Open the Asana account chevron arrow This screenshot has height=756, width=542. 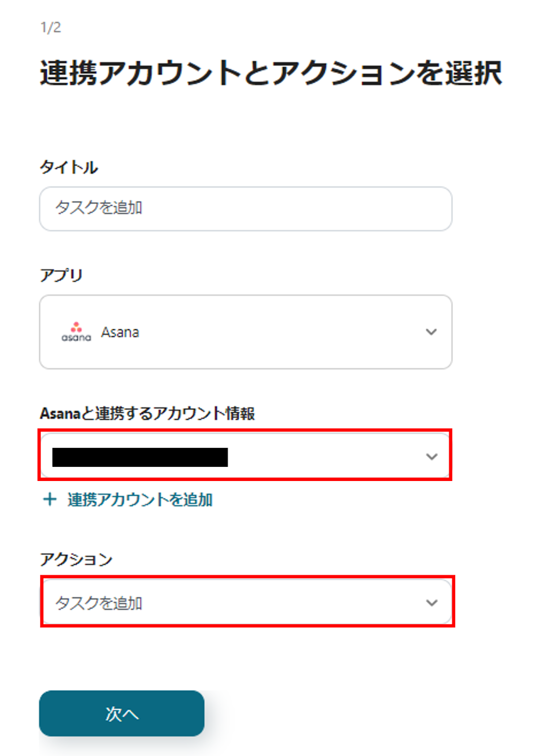pos(432,456)
